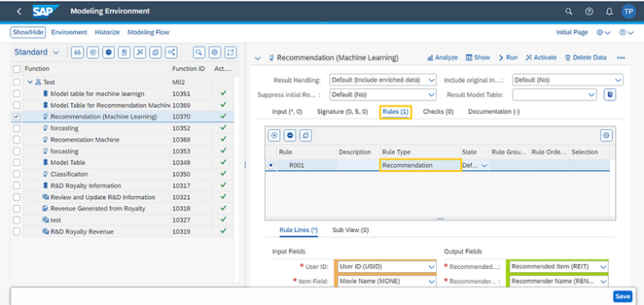Image resolution: width=644 pixels, height=305 pixels.
Task: Open Modeling Flow
Action: tap(148, 32)
